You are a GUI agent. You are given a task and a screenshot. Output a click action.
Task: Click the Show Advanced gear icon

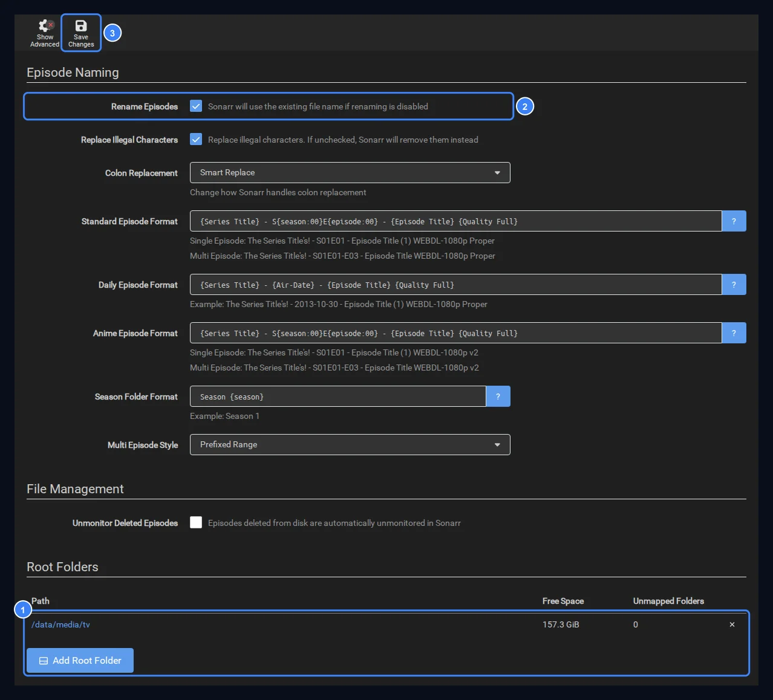45,25
